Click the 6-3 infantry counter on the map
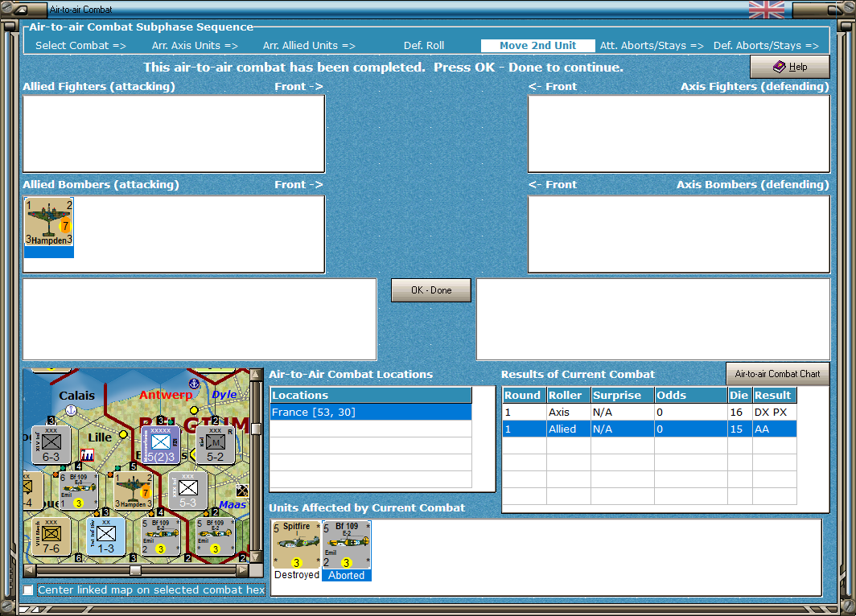 tap(51, 445)
